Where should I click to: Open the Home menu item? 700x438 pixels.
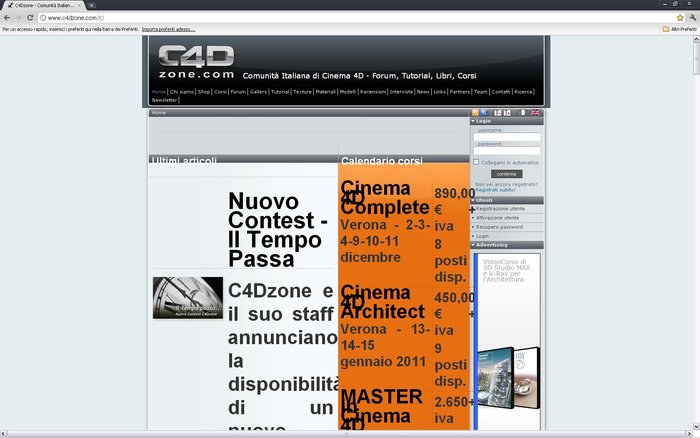[x=158, y=92]
